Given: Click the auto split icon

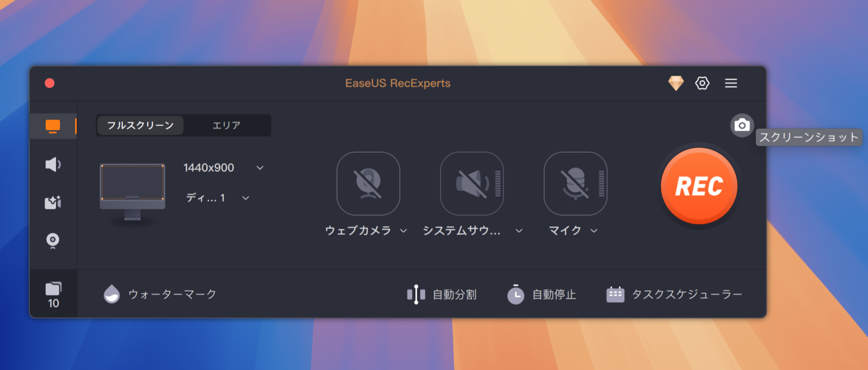Looking at the screenshot, I should pos(416,294).
